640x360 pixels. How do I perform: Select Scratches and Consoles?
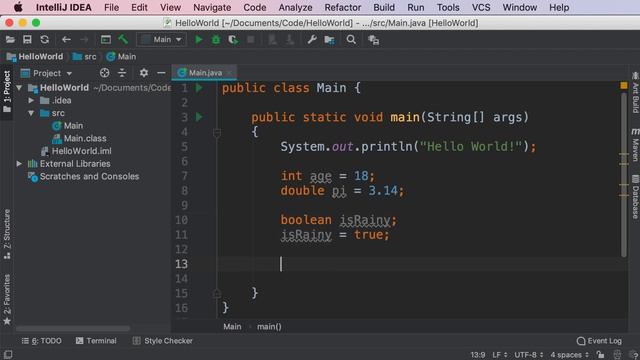click(84, 176)
